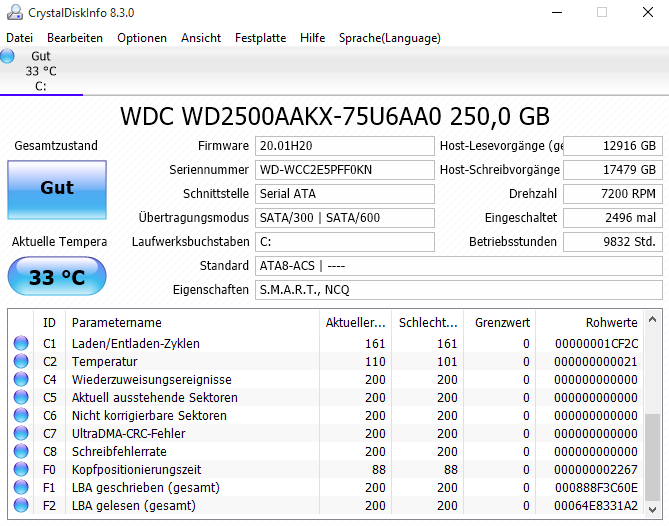Click the 33 °C temperature button
Viewport: 669px width, 526px height.
[57, 276]
